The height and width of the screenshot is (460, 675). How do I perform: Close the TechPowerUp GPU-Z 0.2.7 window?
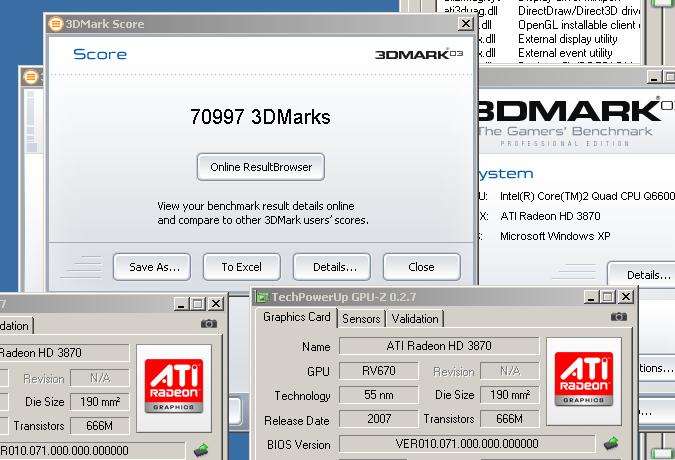click(626, 297)
